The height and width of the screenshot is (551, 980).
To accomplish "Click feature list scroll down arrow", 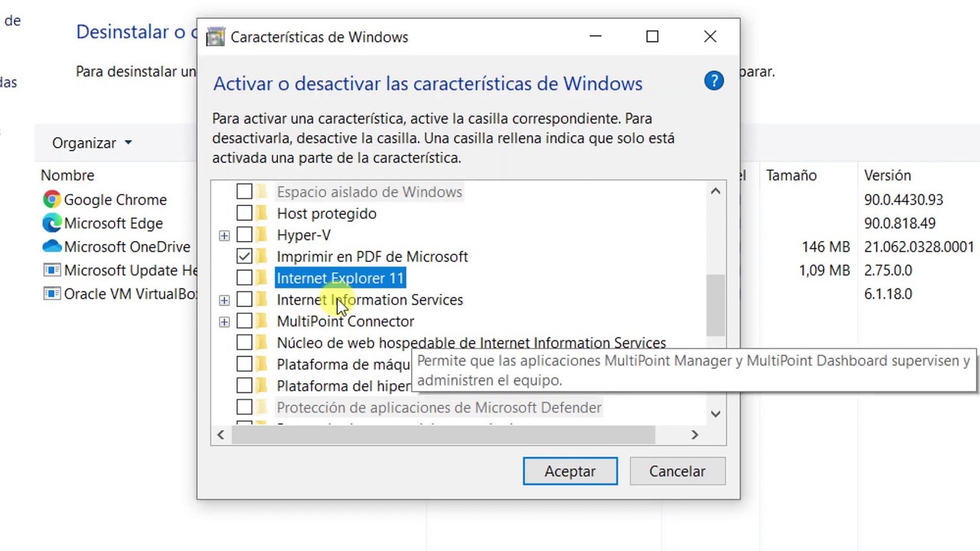I will click(715, 414).
